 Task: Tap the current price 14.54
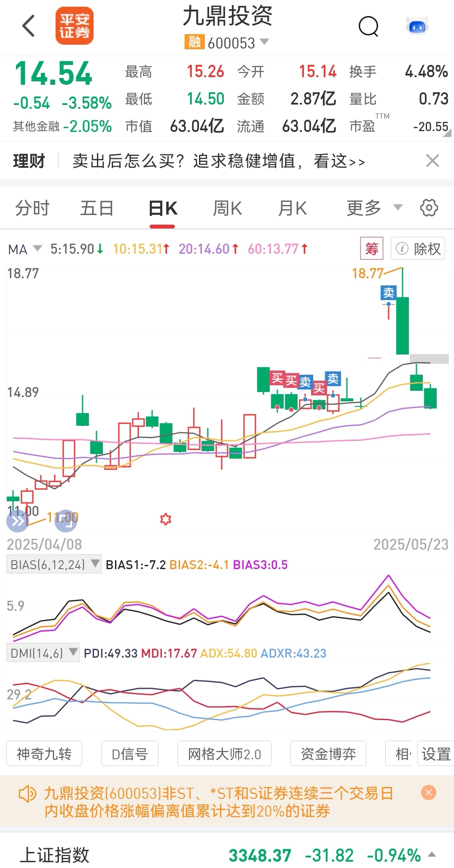point(53,74)
